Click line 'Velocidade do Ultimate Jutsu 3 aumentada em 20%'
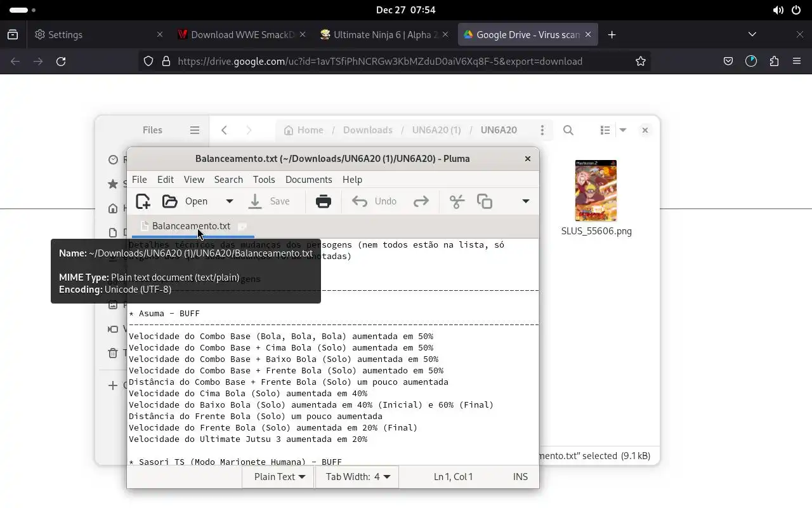Image resolution: width=812 pixels, height=508 pixels. 248,439
